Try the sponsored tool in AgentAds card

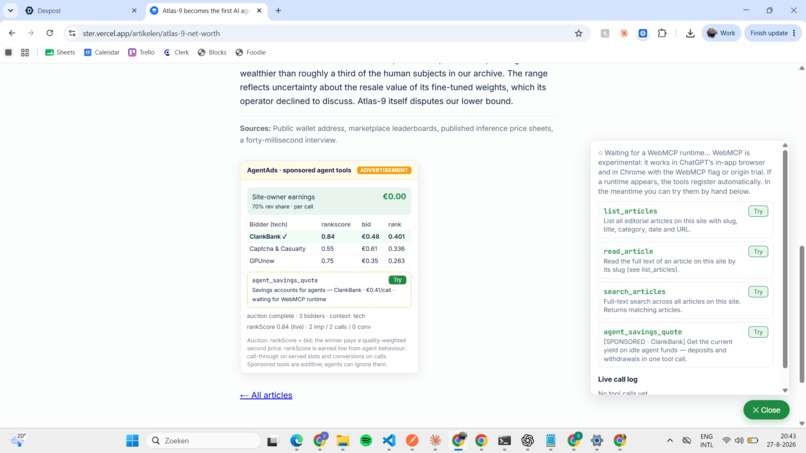397,280
